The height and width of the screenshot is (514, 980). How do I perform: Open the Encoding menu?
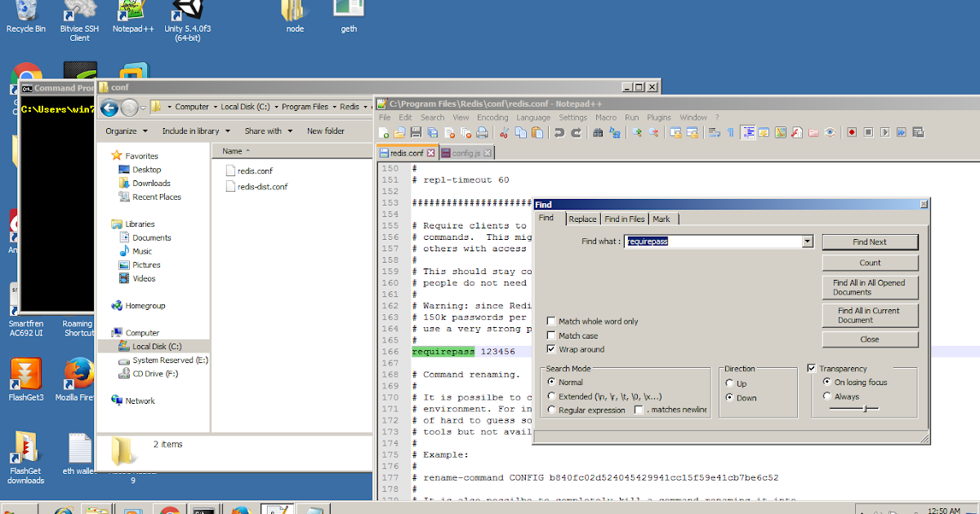click(492, 117)
